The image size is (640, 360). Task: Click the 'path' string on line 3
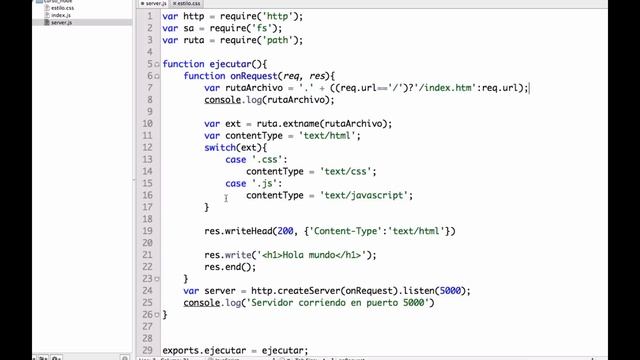click(x=278, y=40)
